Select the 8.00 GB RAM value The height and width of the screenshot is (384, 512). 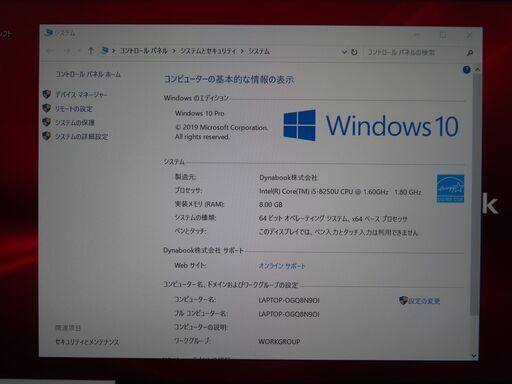click(x=271, y=205)
